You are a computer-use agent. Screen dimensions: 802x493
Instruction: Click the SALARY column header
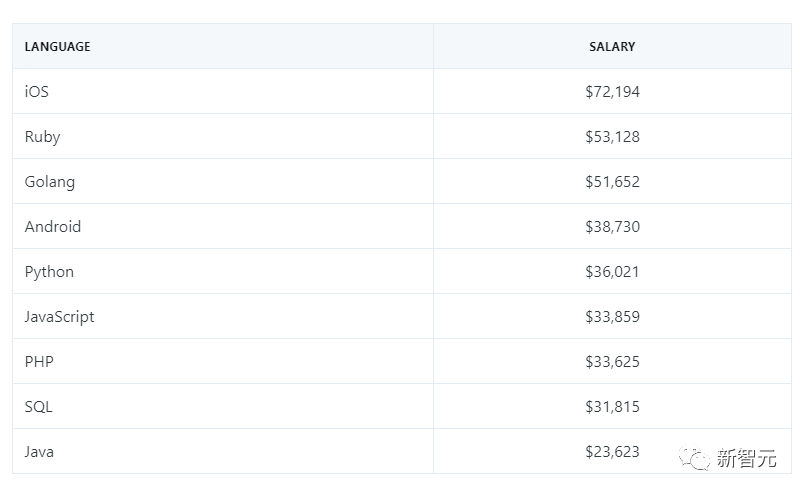point(612,47)
